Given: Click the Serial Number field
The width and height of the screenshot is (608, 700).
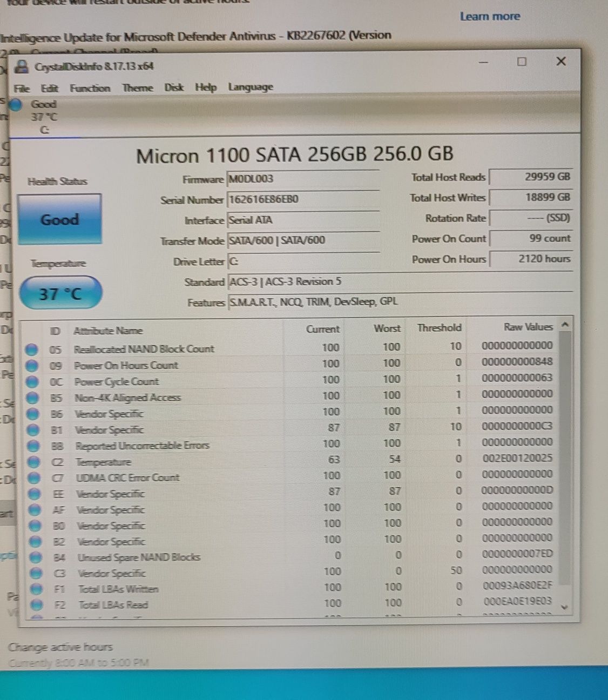Looking at the screenshot, I should click(303, 199).
